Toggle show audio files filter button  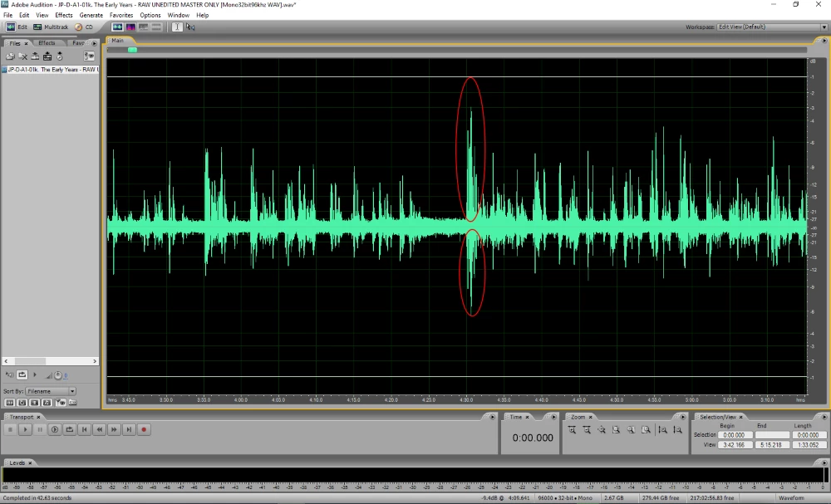[9, 403]
